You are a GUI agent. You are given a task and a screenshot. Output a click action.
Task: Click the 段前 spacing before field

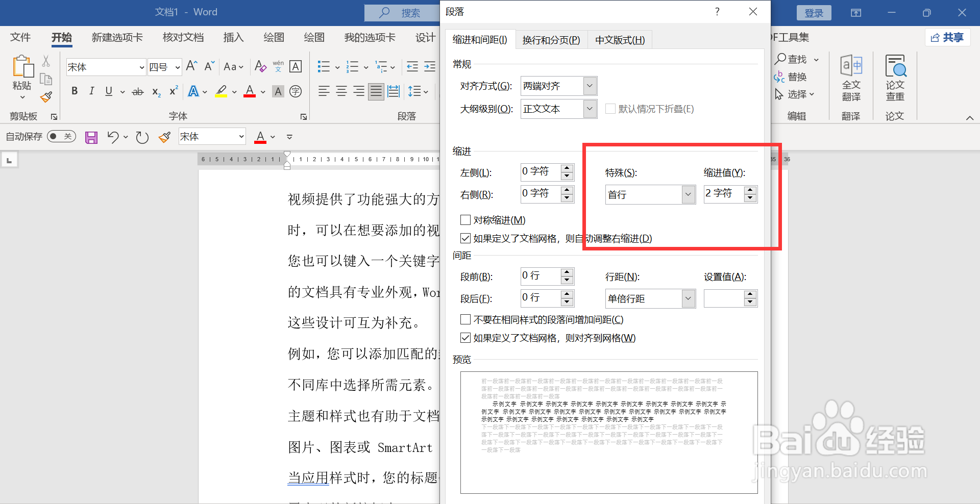click(541, 276)
